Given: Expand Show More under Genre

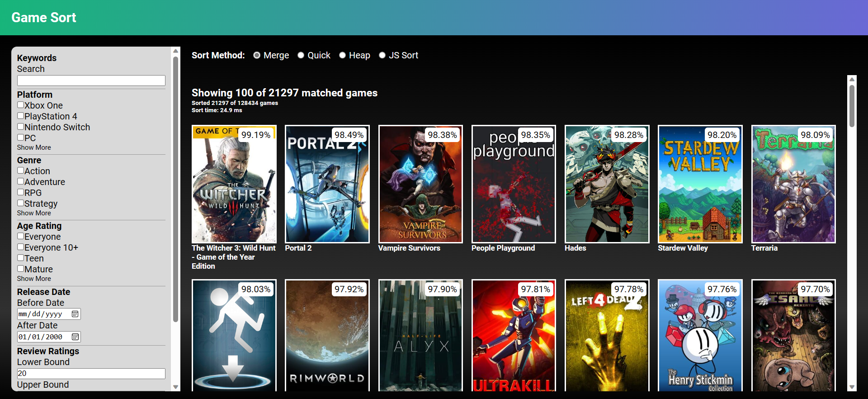Looking at the screenshot, I should (34, 213).
